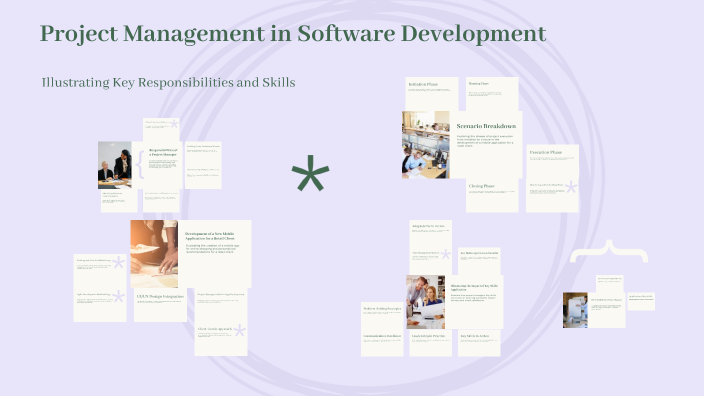
Task: Open the "Key Skills in Action" card
Action: 479,343
